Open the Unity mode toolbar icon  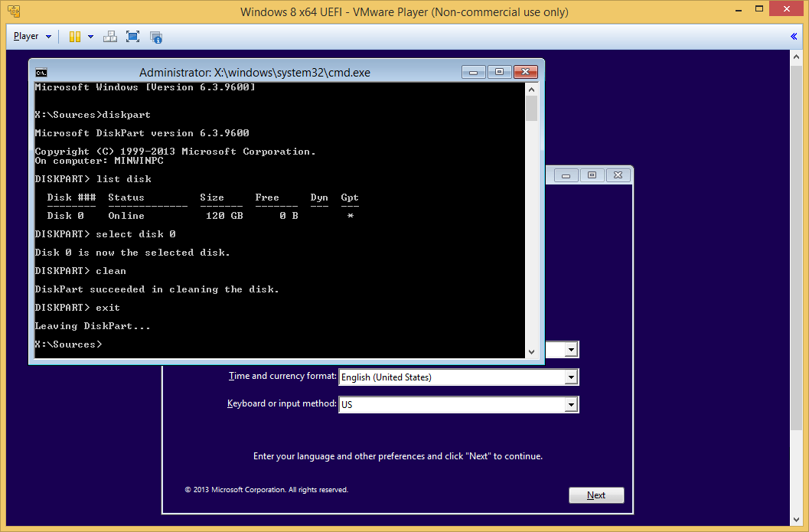[x=156, y=37]
